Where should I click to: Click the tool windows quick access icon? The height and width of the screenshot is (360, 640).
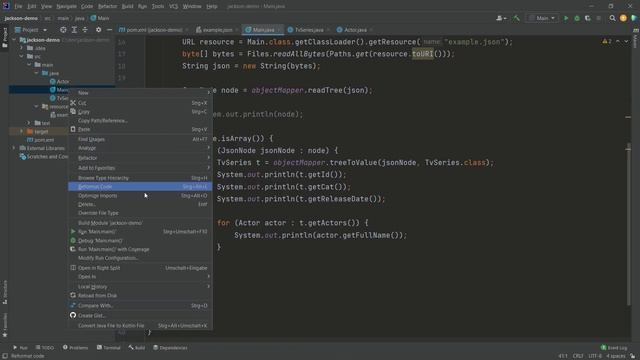click(x=4, y=356)
